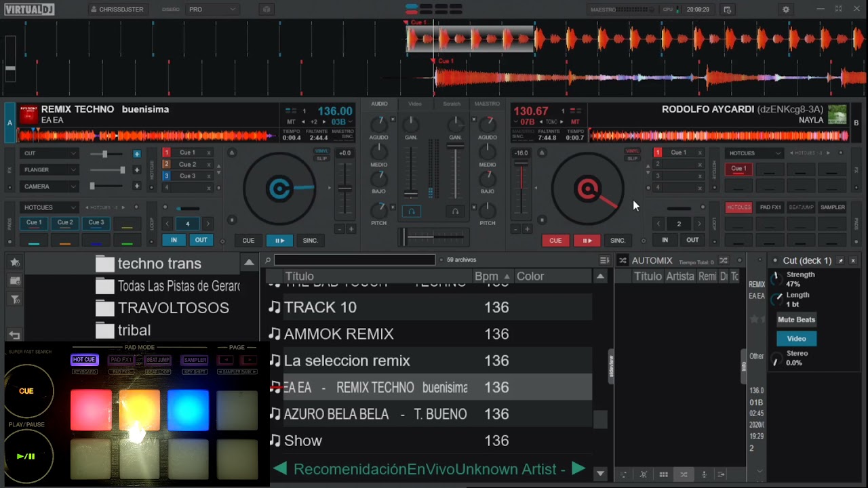Image resolution: width=868 pixels, height=488 pixels.
Task: Open the Sideview side tab handle
Action: click(x=611, y=366)
